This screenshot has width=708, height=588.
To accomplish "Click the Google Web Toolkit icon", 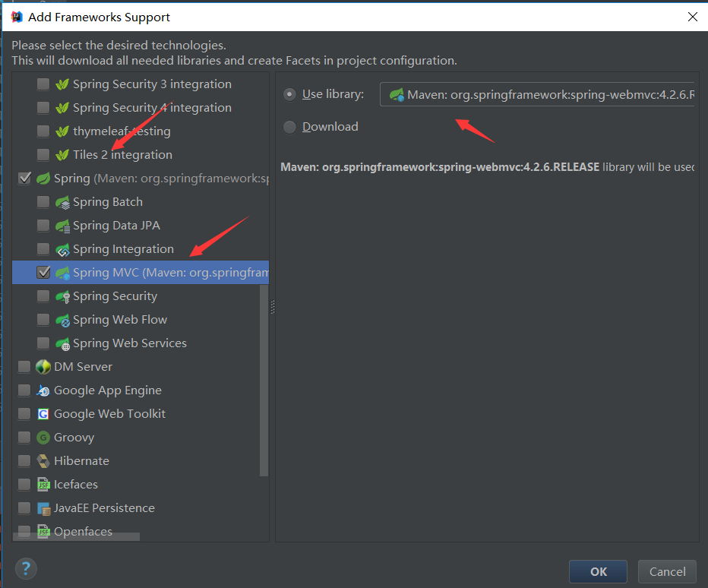I will [x=43, y=414].
